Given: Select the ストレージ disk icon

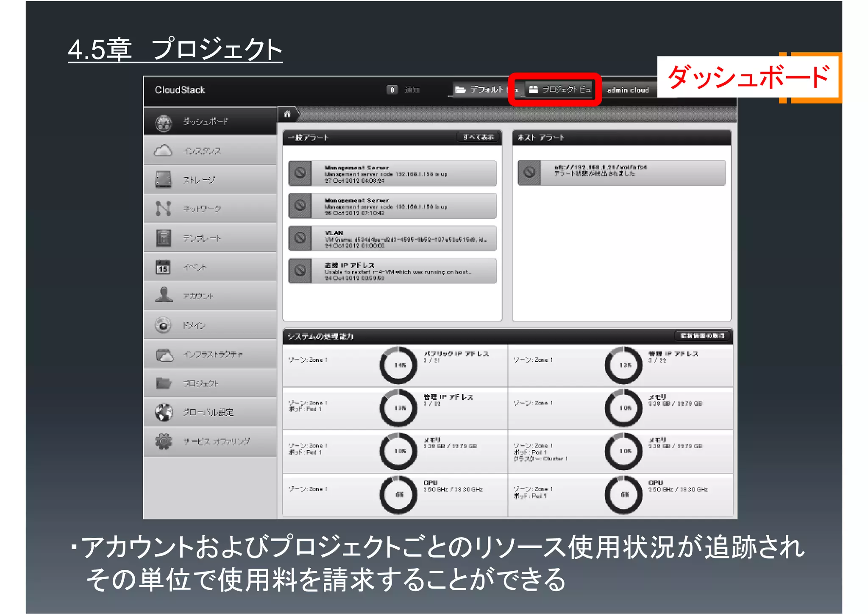Looking at the screenshot, I should [x=164, y=180].
